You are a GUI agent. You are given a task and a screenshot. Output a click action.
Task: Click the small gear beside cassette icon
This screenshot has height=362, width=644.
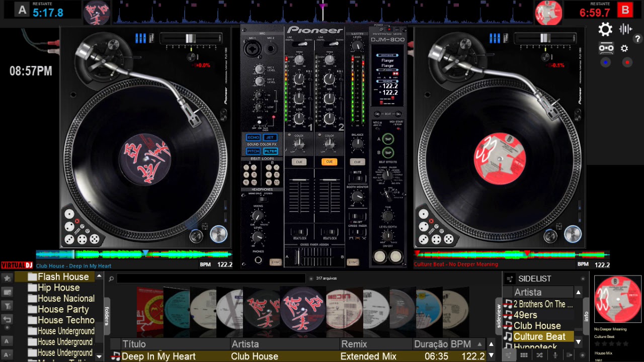pyautogui.click(x=624, y=48)
